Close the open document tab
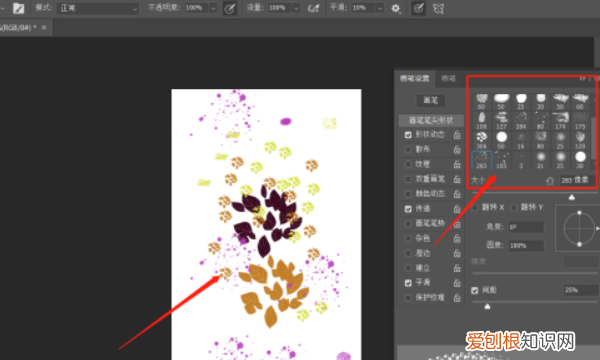Screen dimensions: 600x360 pyautogui.click(x=44, y=28)
